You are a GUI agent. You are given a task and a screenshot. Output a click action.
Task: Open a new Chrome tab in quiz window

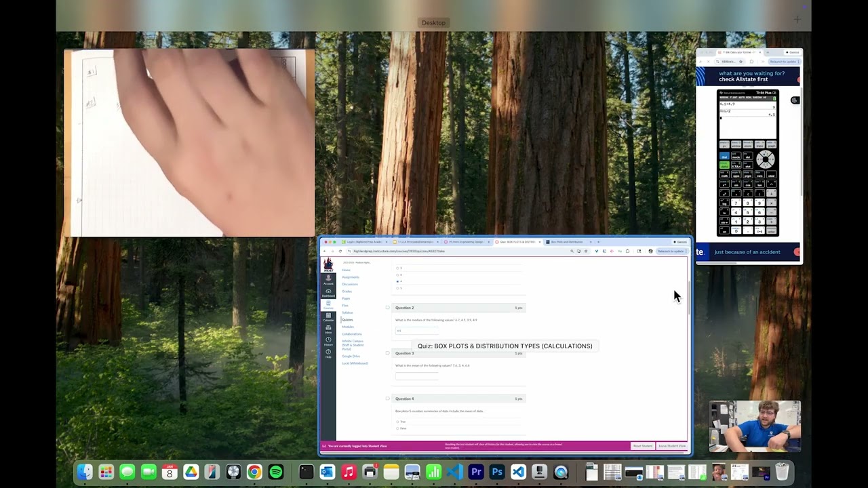point(598,242)
